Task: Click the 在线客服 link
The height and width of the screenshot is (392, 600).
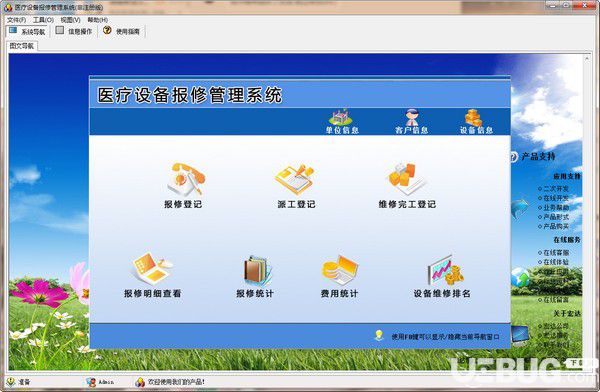Action: (x=556, y=253)
